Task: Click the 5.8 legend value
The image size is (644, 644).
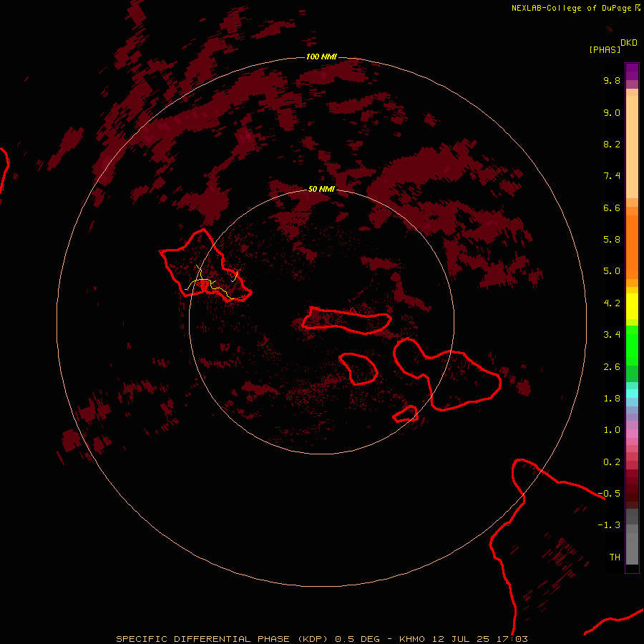Action: (x=612, y=240)
